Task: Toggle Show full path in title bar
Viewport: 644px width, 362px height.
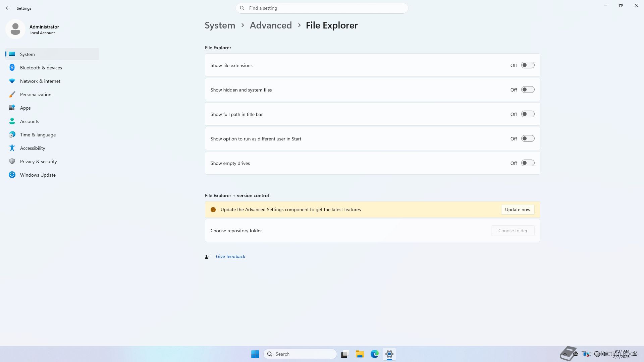Action: tap(527, 114)
